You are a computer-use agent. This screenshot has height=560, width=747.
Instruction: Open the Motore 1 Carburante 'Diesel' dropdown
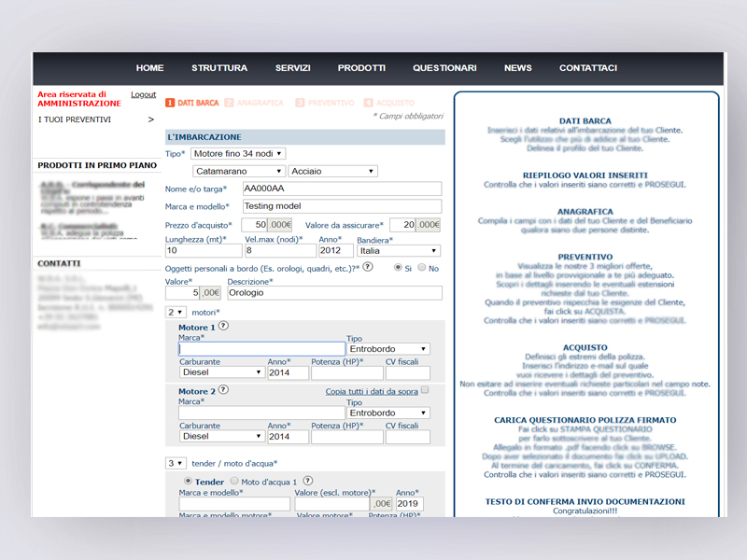pyautogui.click(x=221, y=372)
